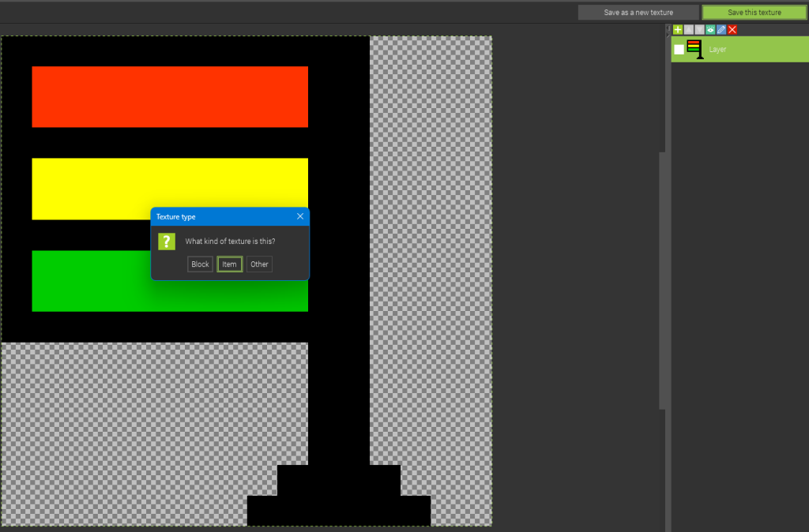Click the red stripe on canvas
The width and height of the screenshot is (809, 532).
coord(170,96)
